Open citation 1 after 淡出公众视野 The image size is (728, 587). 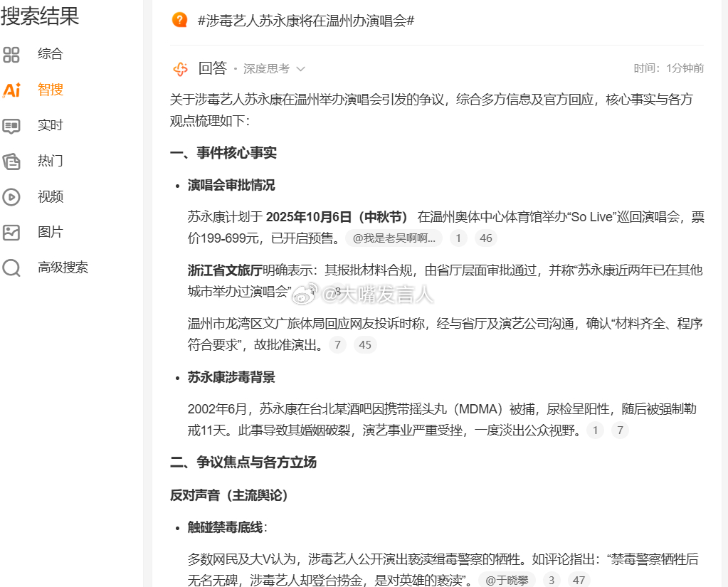pos(595,430)
